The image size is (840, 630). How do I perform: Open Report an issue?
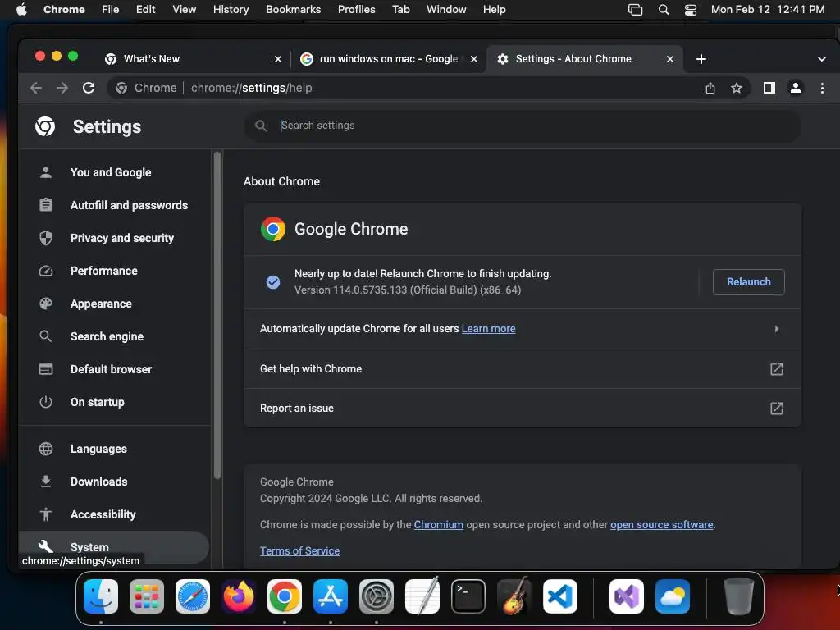(x=523, y=409)
